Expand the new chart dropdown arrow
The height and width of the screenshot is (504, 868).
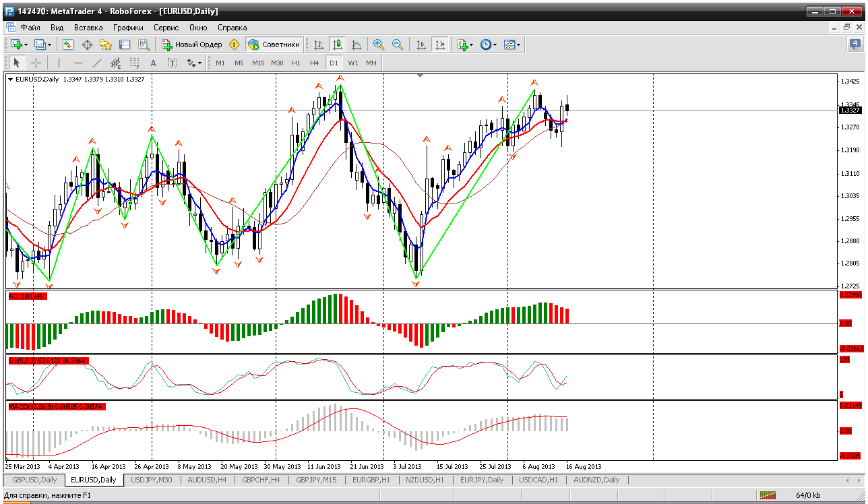[x=26, y=44]
